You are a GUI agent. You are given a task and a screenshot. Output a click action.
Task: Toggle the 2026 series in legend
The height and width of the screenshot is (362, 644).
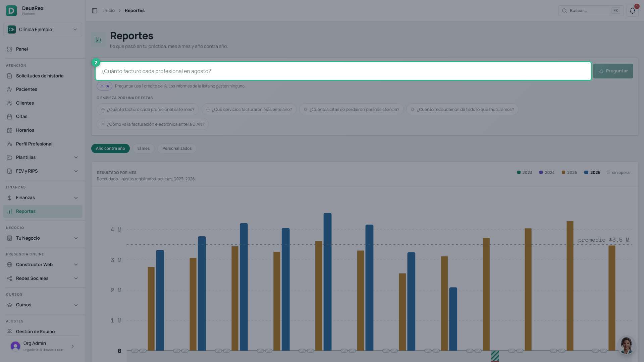click(592, 173)
